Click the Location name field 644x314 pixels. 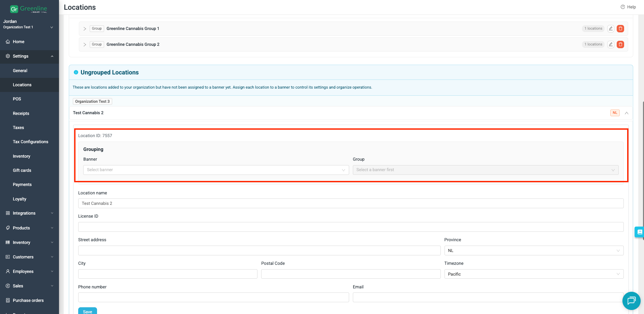coord(351,203)
